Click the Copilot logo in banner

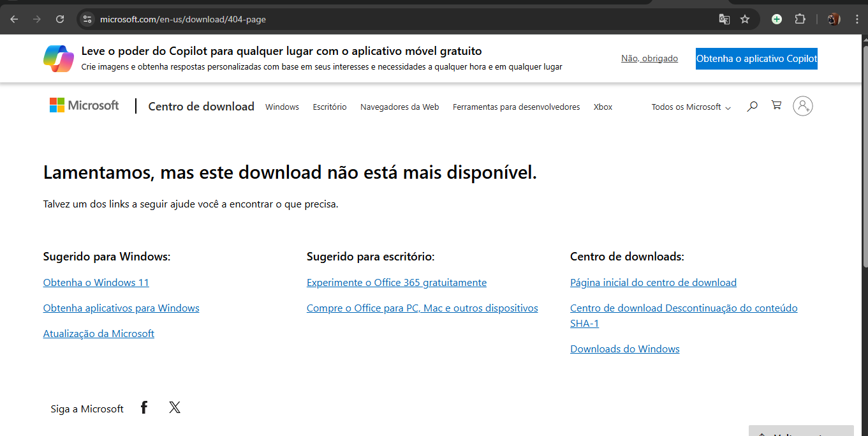click(59, 59)
